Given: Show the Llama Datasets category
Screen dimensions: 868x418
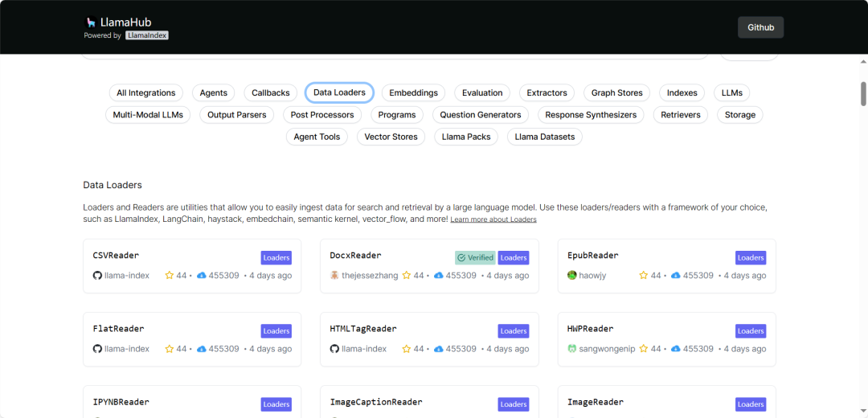Looking at the screenshot, I should [x=545, y=137].
